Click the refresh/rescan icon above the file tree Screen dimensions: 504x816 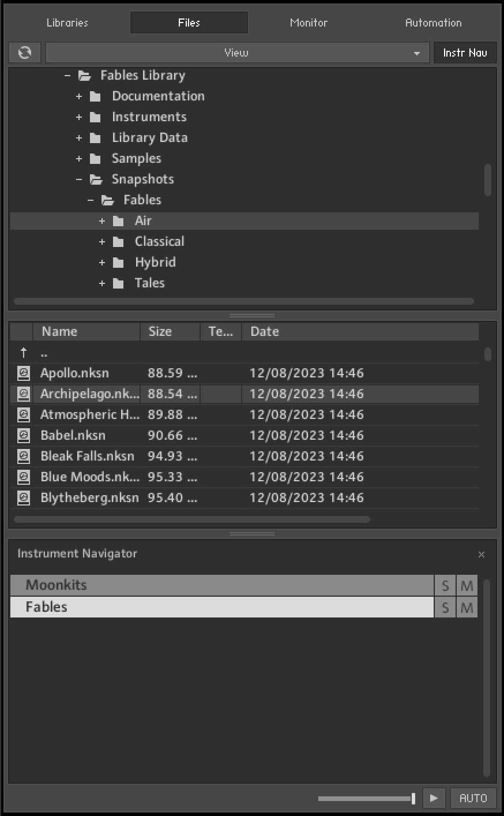click(x=25, y=53)
